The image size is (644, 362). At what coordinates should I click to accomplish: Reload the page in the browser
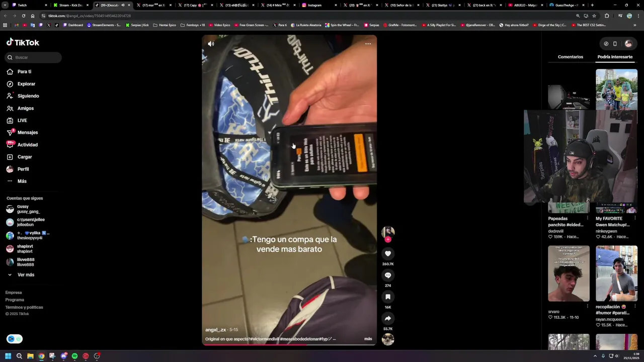tap(23, 16)
